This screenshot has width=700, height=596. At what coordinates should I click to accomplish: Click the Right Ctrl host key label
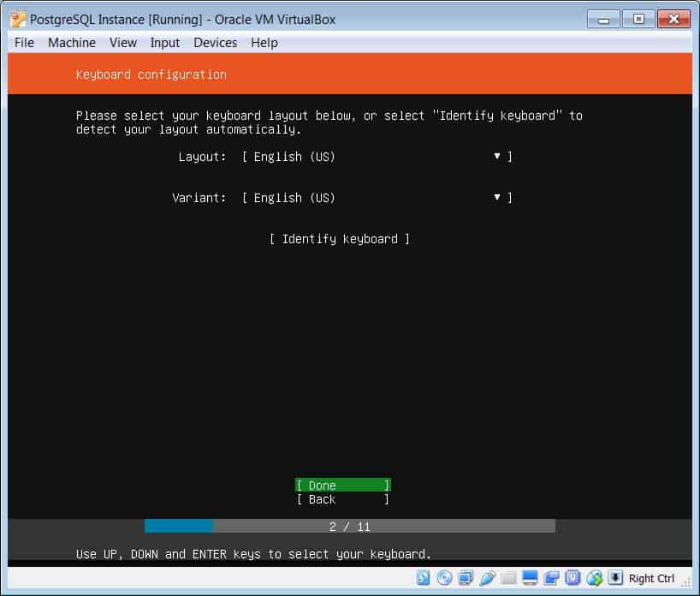pos(651,579)
